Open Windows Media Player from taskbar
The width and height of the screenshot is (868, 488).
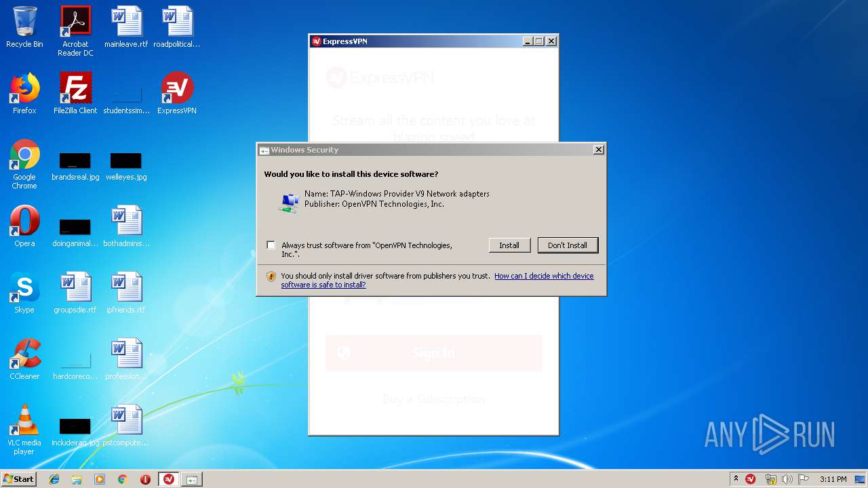[100, 479]
